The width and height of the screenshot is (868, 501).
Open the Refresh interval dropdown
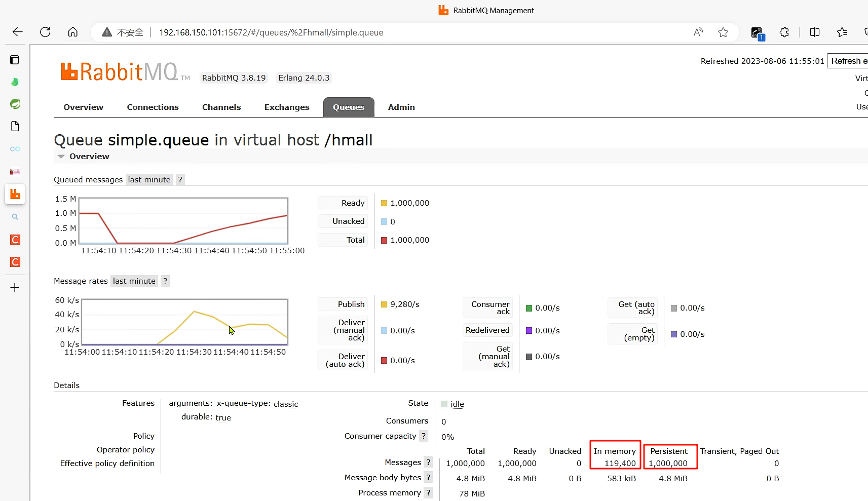click(x=848, y=61)
